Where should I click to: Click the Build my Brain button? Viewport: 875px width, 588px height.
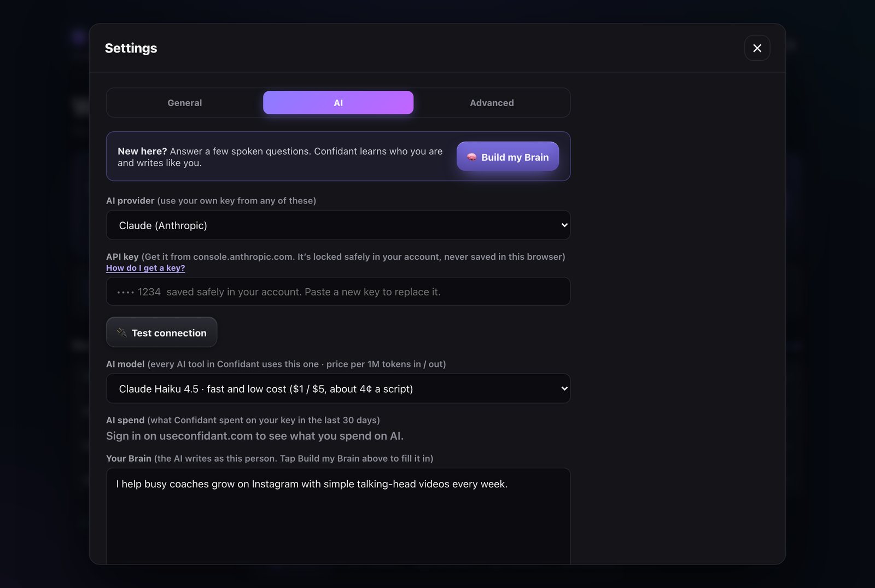507,156
